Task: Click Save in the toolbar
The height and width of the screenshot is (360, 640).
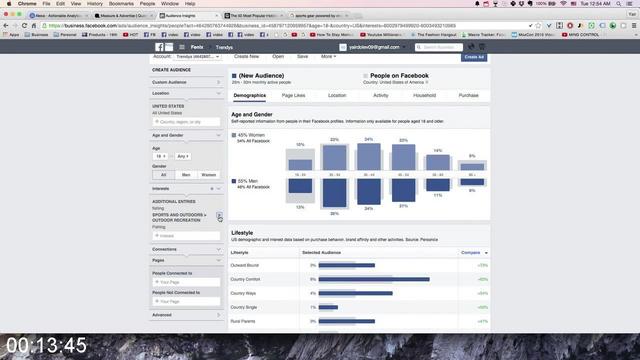Action: pos(302,56)
